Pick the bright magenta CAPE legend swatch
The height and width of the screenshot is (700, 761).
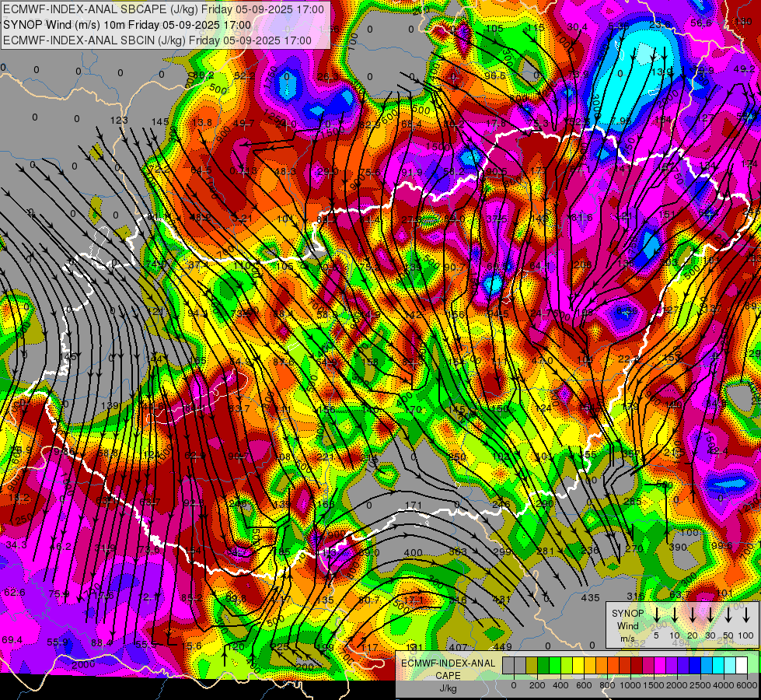(660, 666)
